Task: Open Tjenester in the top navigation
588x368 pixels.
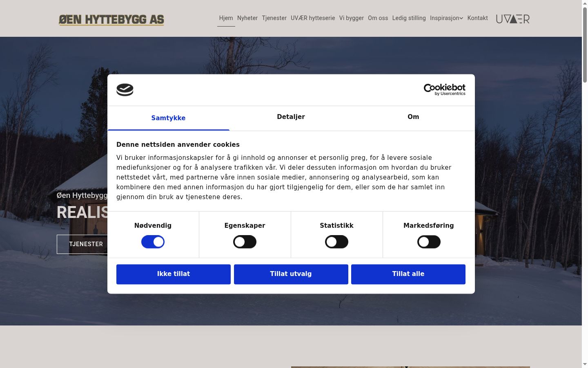Action: pyautogui.click(x=274, y=18)
